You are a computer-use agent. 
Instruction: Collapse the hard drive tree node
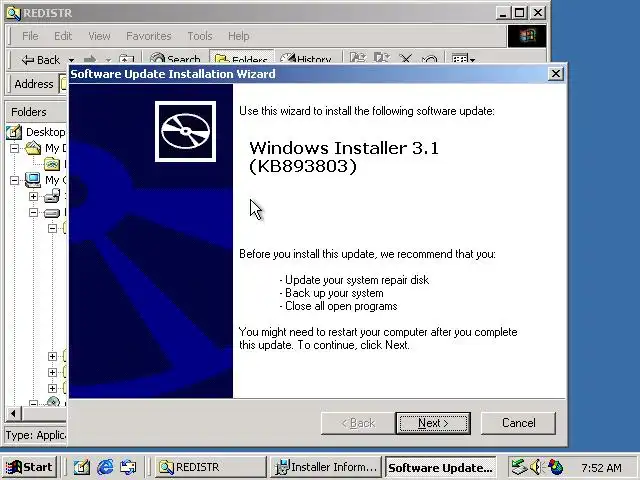(x=33, y=212)
